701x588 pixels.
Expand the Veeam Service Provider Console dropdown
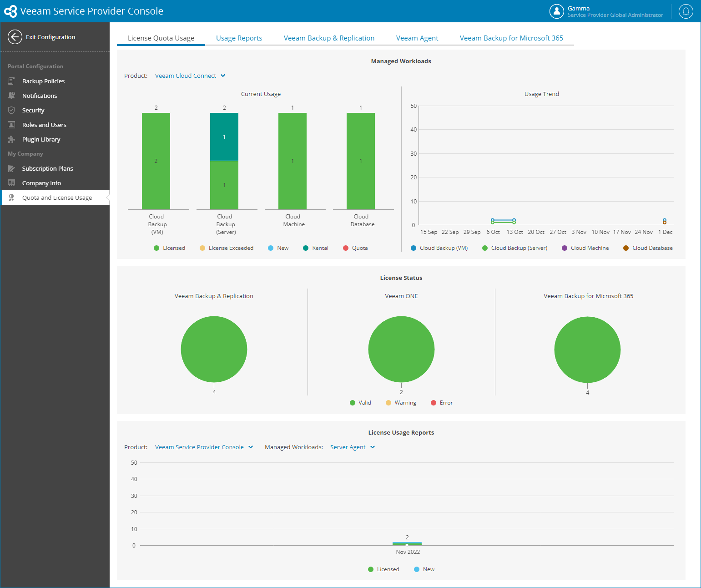[x=204, y=447]
